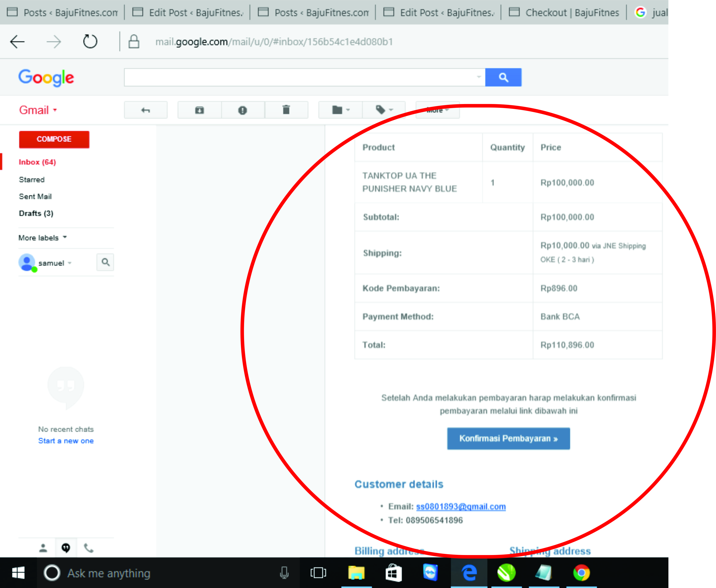This screenshot has height=588, width=716.
Task: Click the Tel: 089506541896 text
Action: [425, 520]
